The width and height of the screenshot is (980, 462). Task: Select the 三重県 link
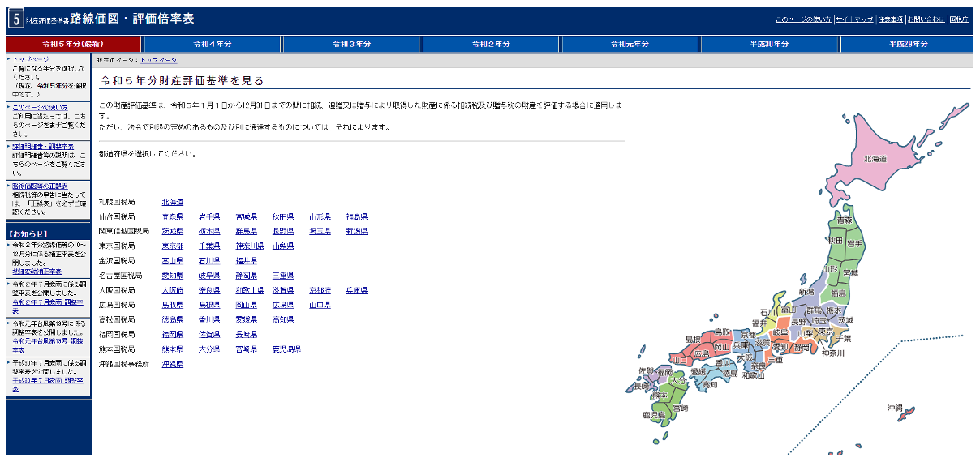click(x=283, y=276)
